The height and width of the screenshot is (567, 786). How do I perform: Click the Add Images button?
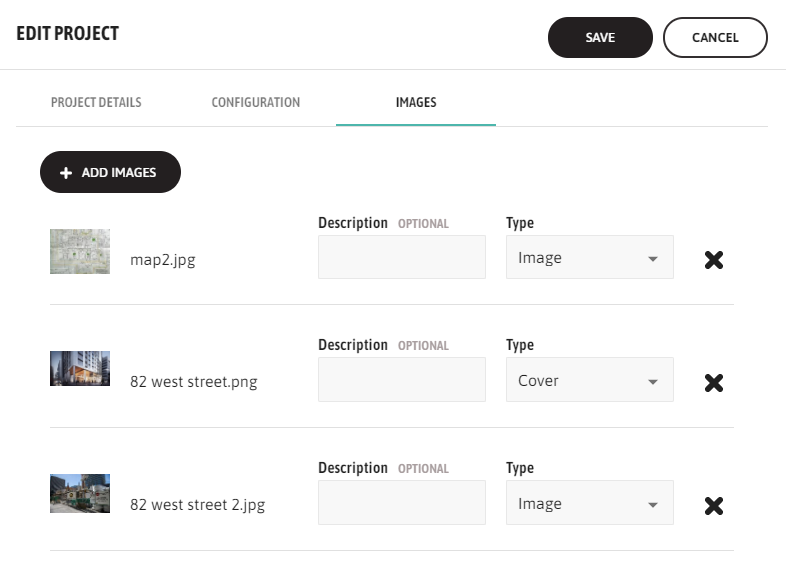[x=110, y=172]
